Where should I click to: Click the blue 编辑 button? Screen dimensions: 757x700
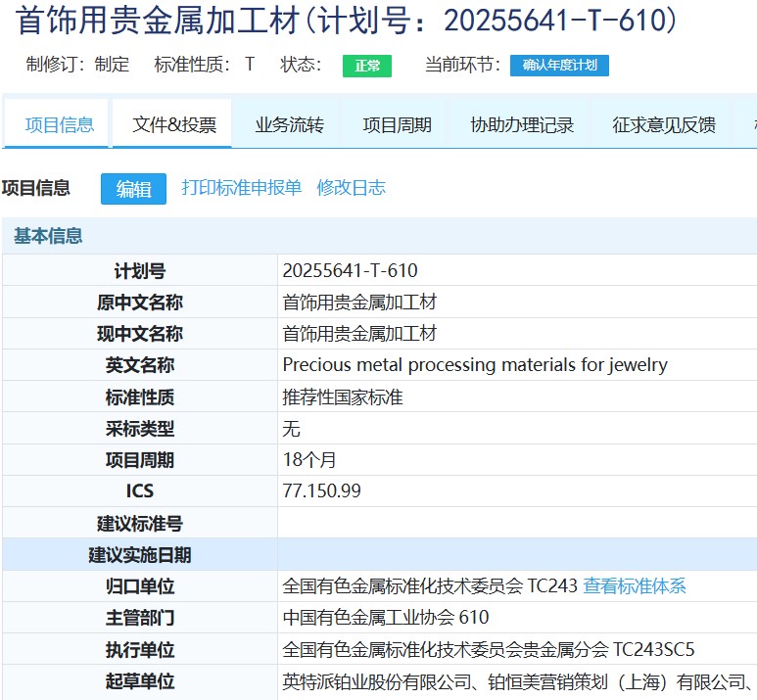click(133, 189)
